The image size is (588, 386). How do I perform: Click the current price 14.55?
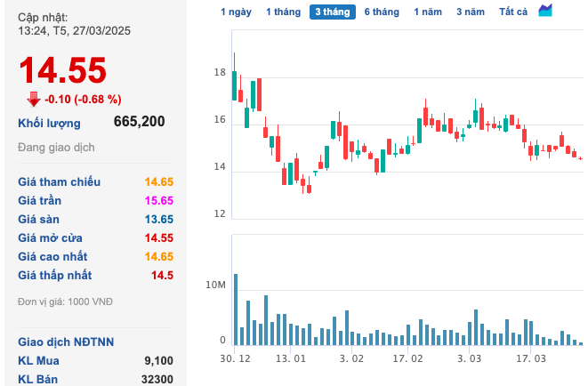[x=63, y=70]
